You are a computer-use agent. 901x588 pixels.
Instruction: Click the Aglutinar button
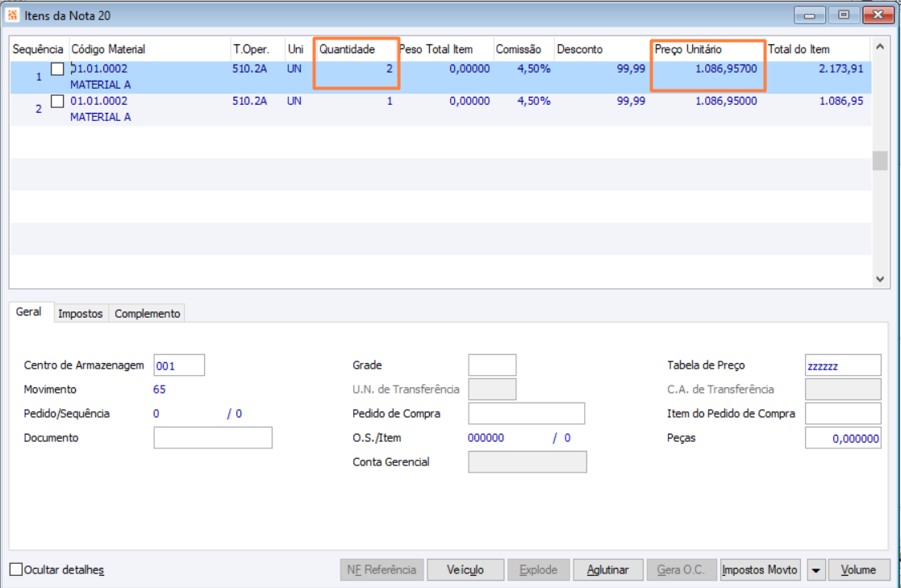pyautogui.click(x=608, y=570)
